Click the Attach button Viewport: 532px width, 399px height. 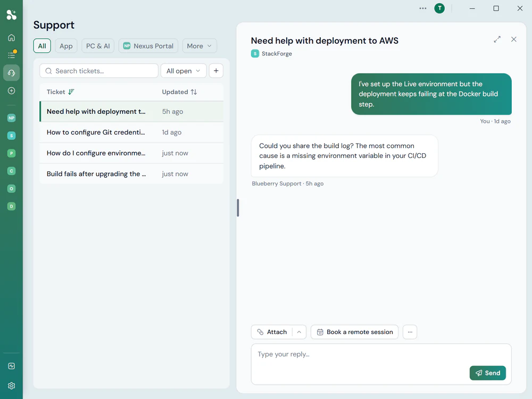[x=272, y=332]
